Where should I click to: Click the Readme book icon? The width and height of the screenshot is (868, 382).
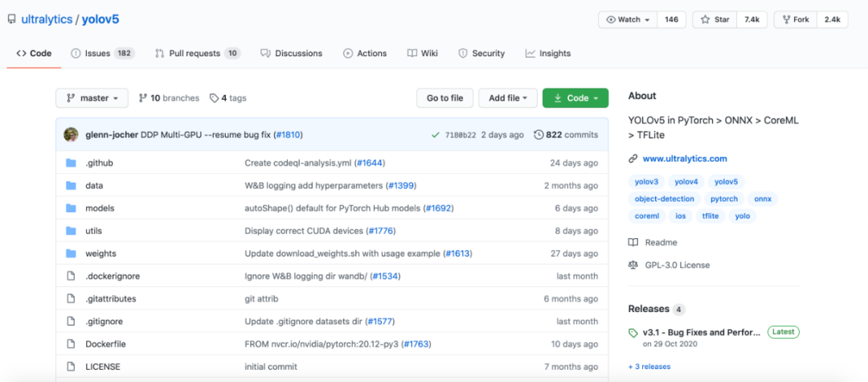(x=633, y=243)
